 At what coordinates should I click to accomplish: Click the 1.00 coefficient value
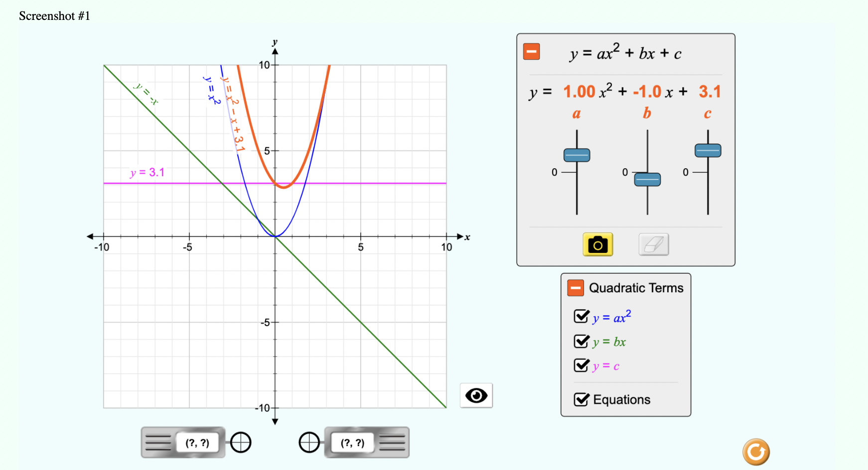[579, 92]
